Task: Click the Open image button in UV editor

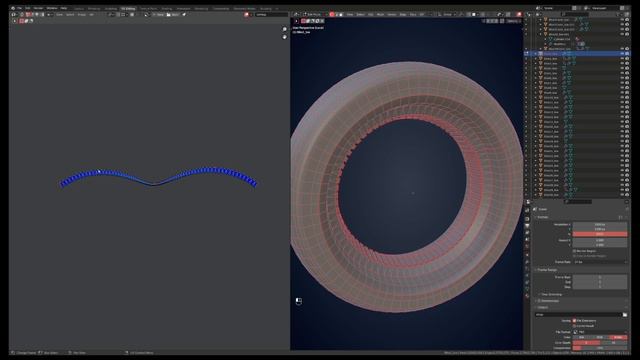Action: point(173,14)
